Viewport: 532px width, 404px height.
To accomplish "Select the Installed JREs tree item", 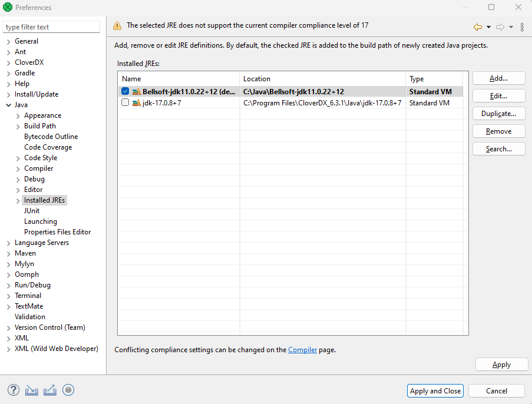I will (x=44, y=200).
